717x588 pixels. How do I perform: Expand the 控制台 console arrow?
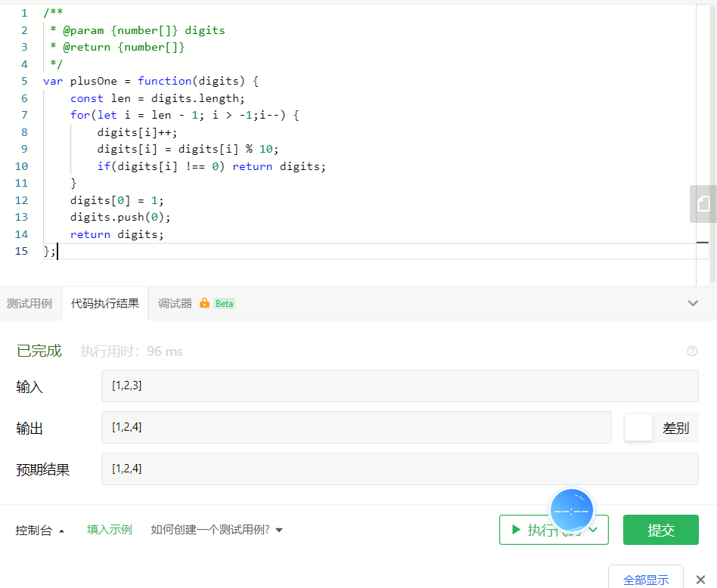click(62, 531)
